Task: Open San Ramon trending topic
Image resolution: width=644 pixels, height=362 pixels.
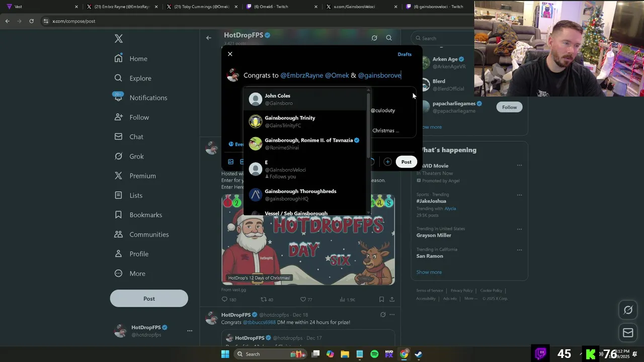Action: (430, 256)
